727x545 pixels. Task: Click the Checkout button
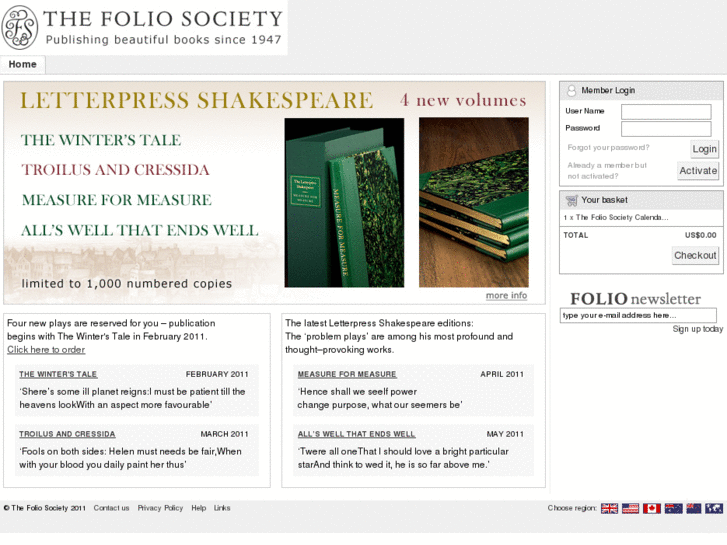coord(695,255)
